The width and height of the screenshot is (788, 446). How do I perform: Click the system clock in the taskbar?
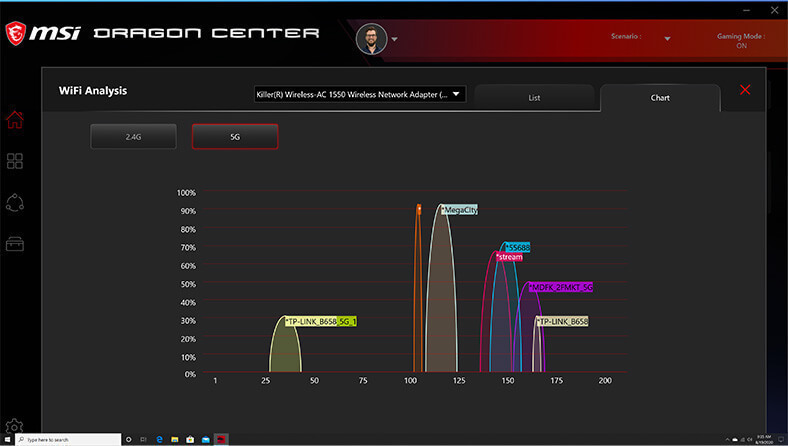coord(764,439)
